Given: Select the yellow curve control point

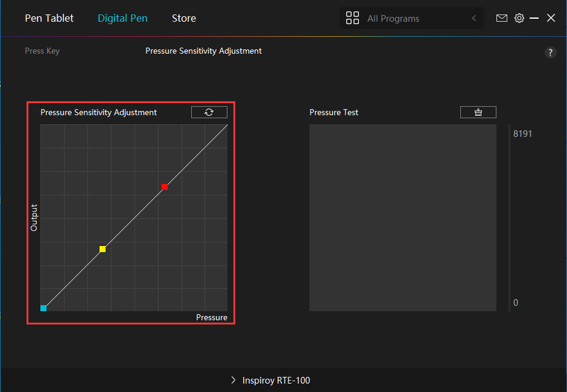Looking at the screenshot, I should [103, 249].
